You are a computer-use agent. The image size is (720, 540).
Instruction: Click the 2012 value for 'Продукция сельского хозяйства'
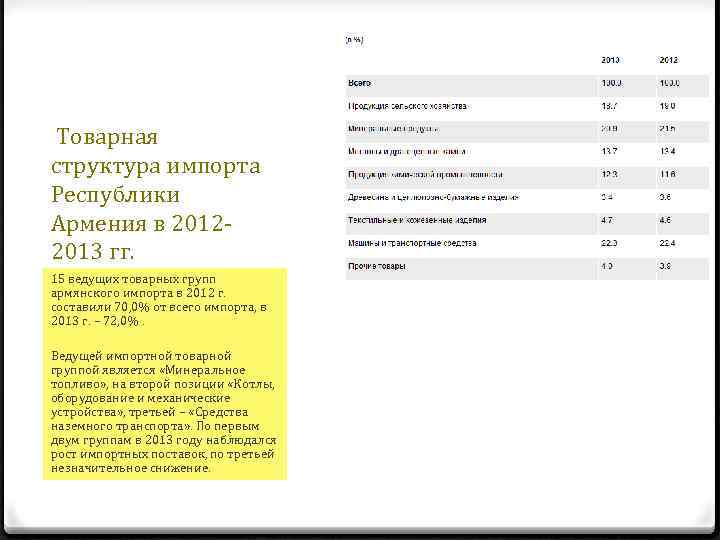[667, 106]
